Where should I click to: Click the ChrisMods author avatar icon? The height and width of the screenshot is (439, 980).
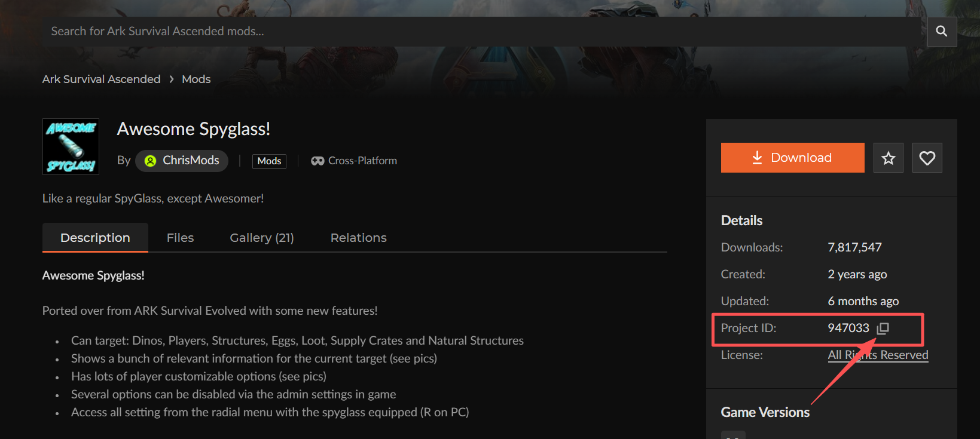click(150, 161)
